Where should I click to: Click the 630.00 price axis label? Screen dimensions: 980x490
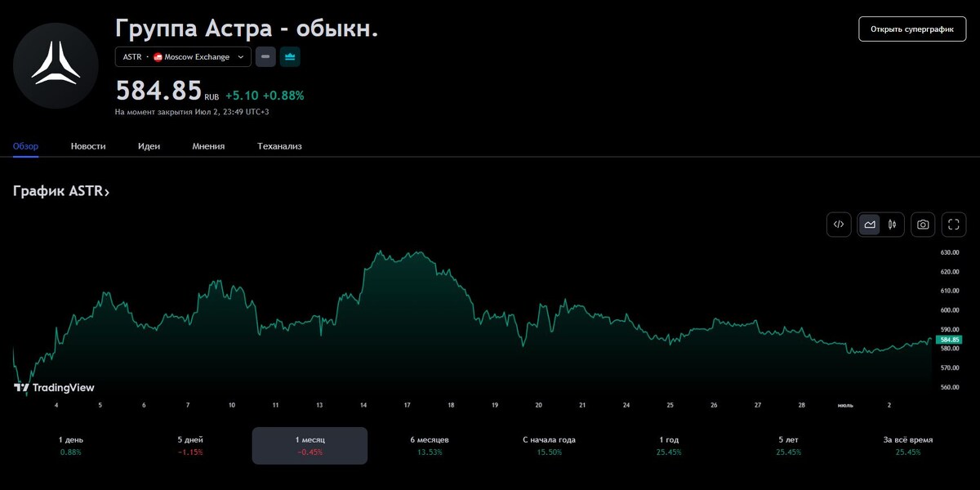pyautogui.click(x=950, y=252)
